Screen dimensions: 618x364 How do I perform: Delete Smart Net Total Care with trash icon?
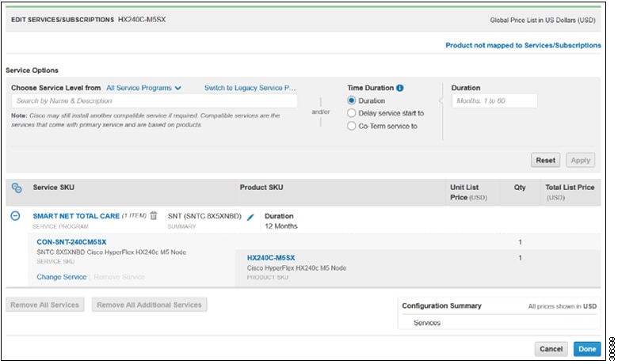[154, 216]
